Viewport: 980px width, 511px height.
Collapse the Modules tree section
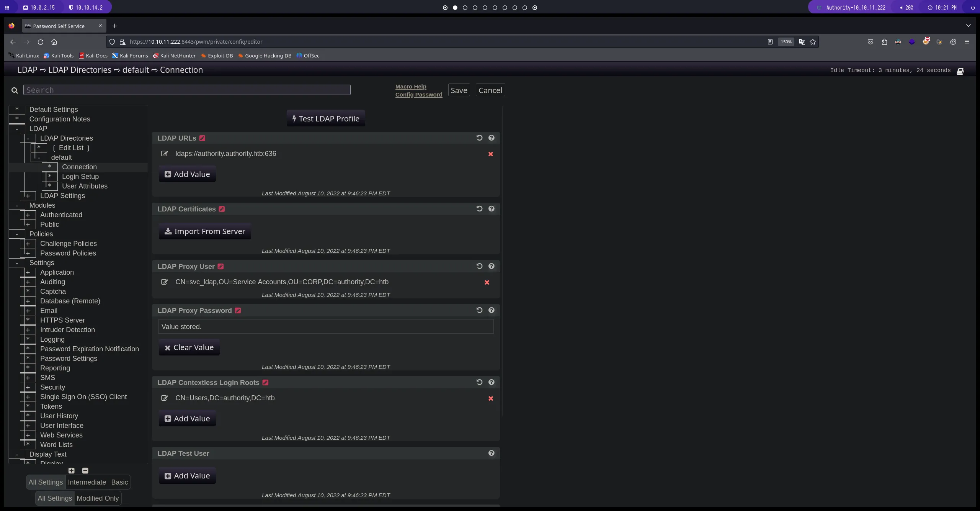pyautogui.click(x=17, y=205)
